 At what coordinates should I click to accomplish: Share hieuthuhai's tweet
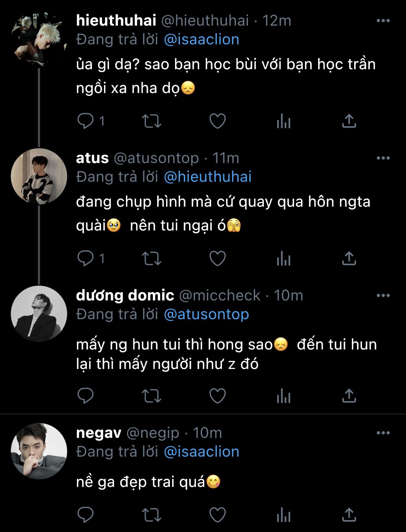349,121
